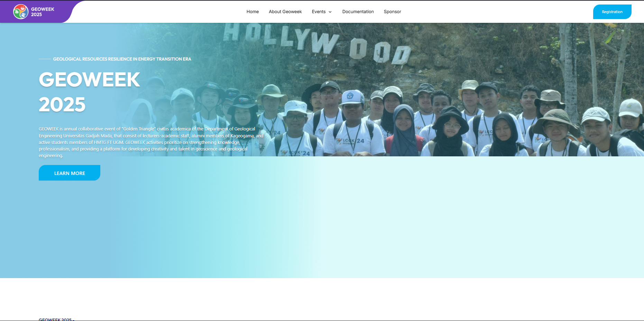Click the yellow center of the logo emblem
This screenshot has height=321, width=644.
(21, 11)
